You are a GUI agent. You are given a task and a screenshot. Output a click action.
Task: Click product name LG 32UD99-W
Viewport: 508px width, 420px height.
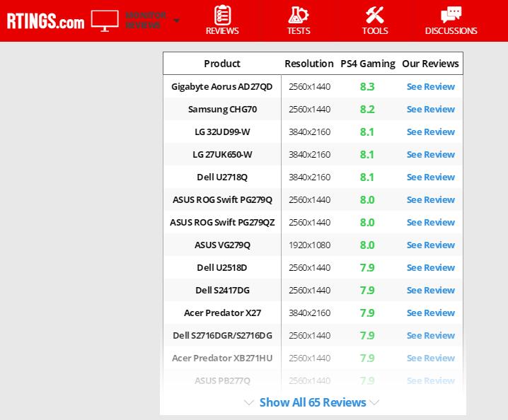click(x=222, y=132)
